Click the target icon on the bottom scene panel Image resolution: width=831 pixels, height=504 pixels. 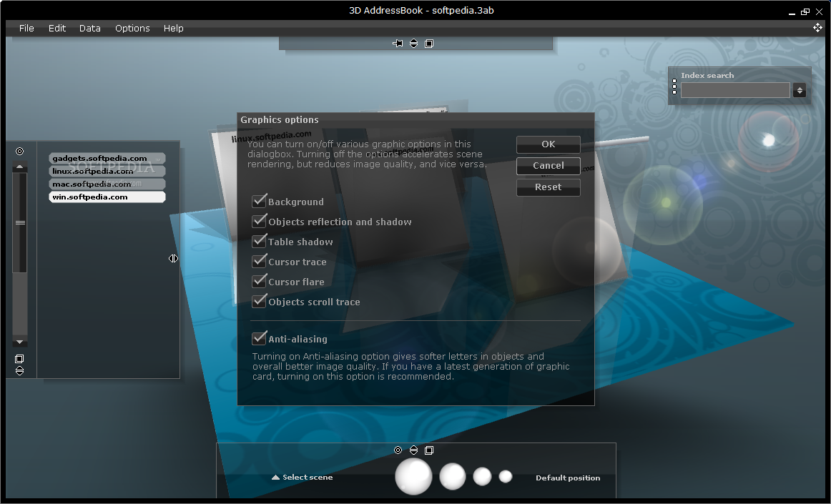pos(398,450)
